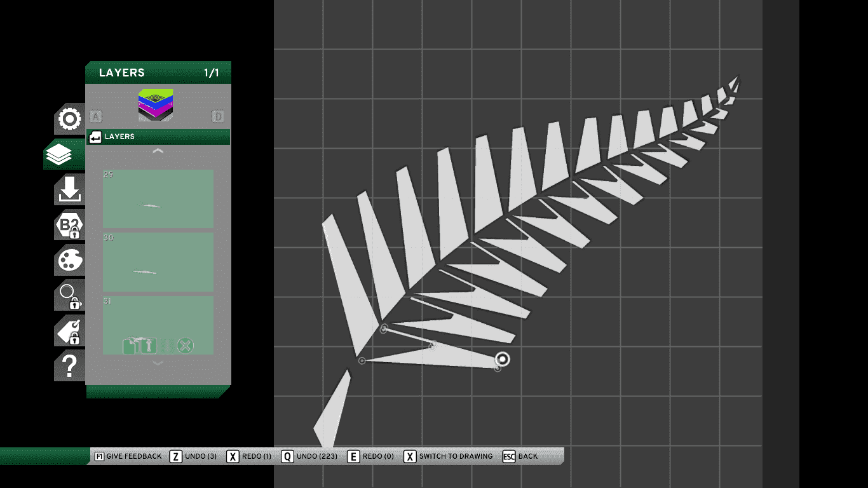This screenshot has width=868, height=488.
Task: Duplicate layer 31 with the copy icon
Action: point(130,346)
